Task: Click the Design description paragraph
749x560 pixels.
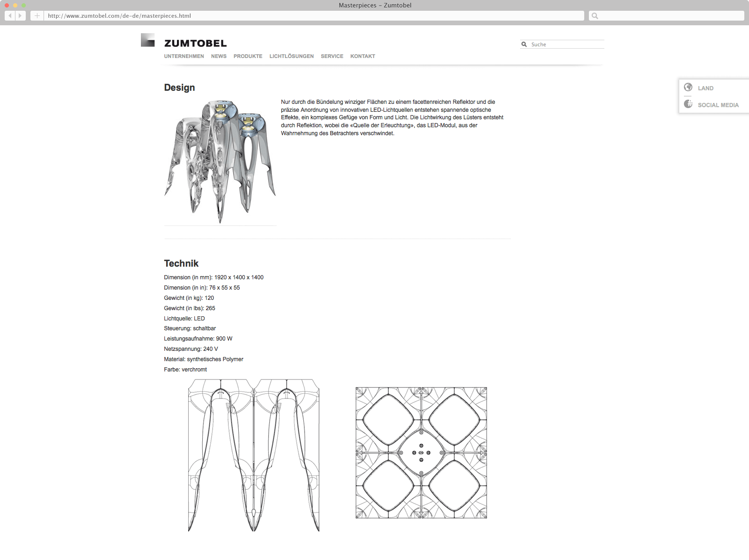Action: tap(392, 117)
